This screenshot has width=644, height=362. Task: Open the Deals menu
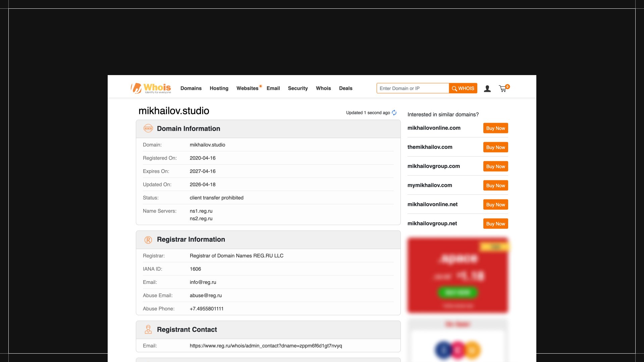pyautogui.click(x=345, y=88)
